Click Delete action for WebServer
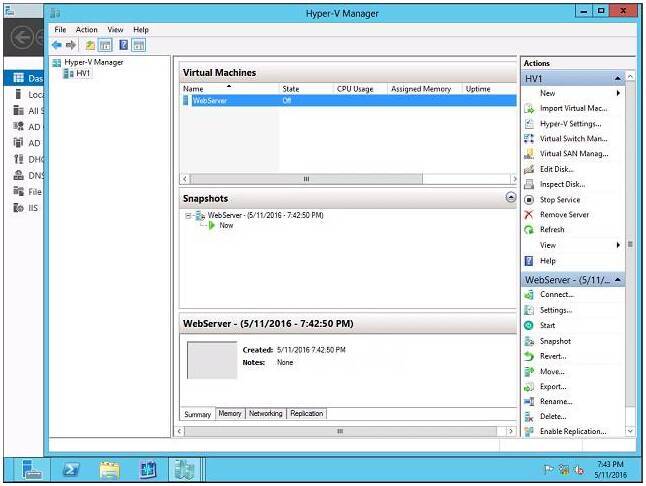Image resolution: width=646 pixels, height=486 pixels. [553, 416]
